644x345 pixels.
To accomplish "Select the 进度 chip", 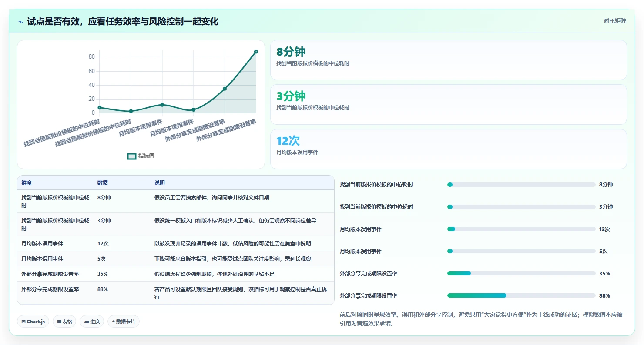I will (x=92, y=322).
